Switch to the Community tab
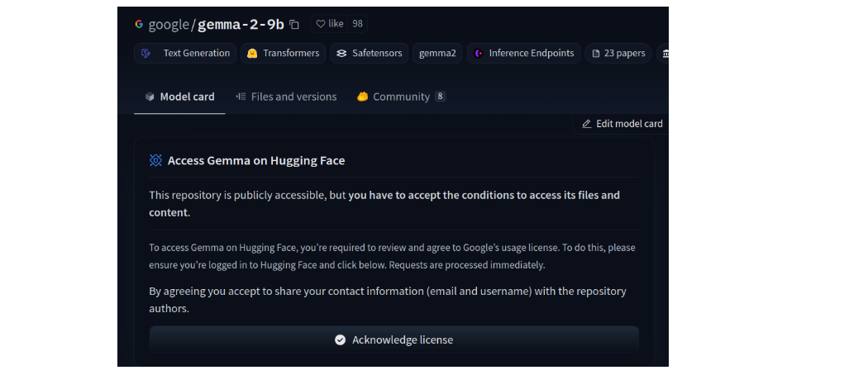The width and height of the screenshot is (868, 375). pyautogui.click(x=401, y=97)
